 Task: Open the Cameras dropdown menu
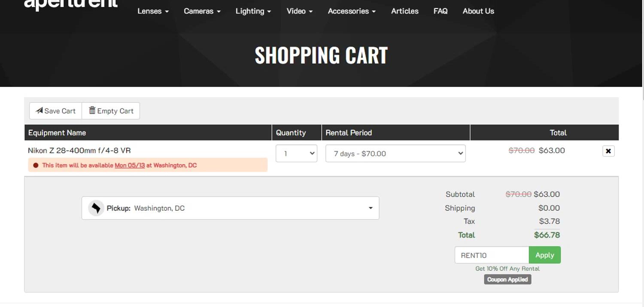pos(202,11)
